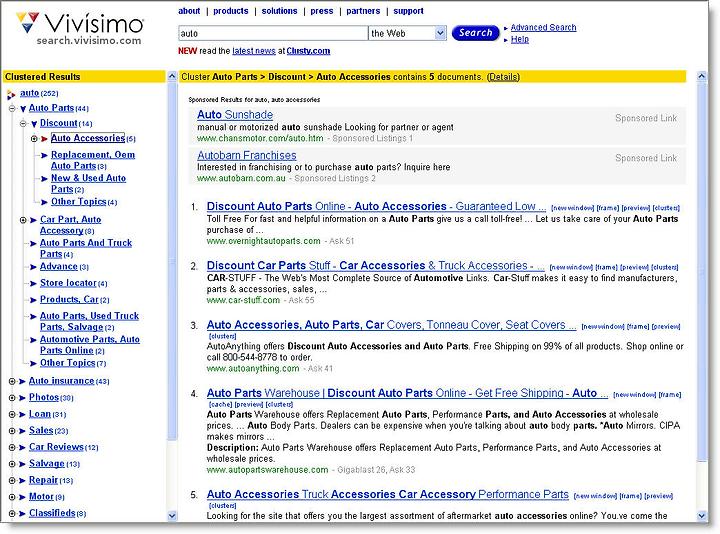Screen dimensions: 720x534
Task: Open frame link for result 5
Action: (x=630, y=496)
